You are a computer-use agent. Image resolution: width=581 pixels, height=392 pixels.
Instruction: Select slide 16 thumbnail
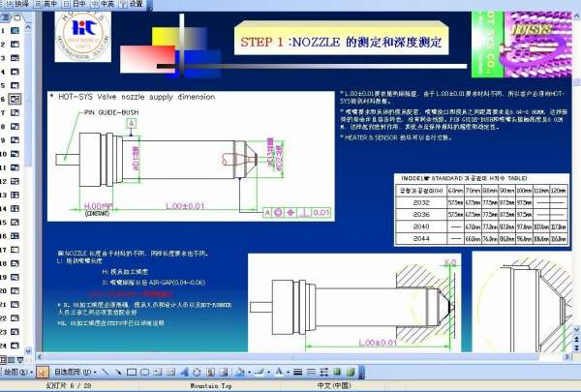tap(15, 236)
